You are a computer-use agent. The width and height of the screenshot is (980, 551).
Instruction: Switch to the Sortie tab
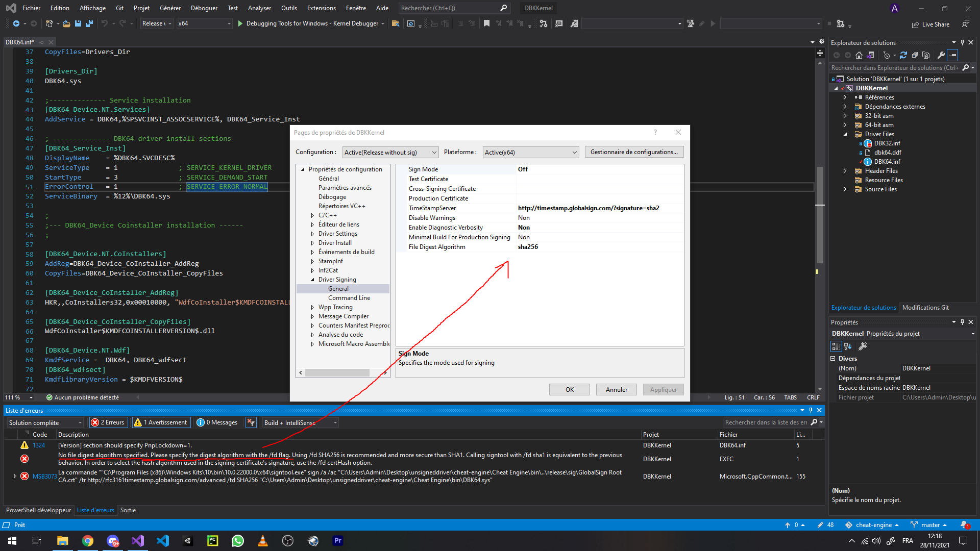tap(128, 510)
